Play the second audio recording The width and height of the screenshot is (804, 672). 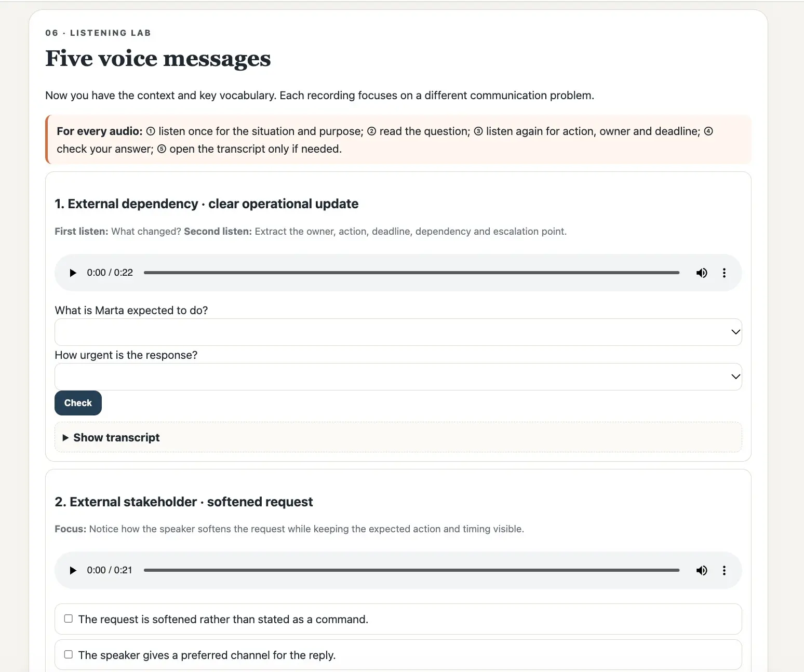[x=73, y=570]
